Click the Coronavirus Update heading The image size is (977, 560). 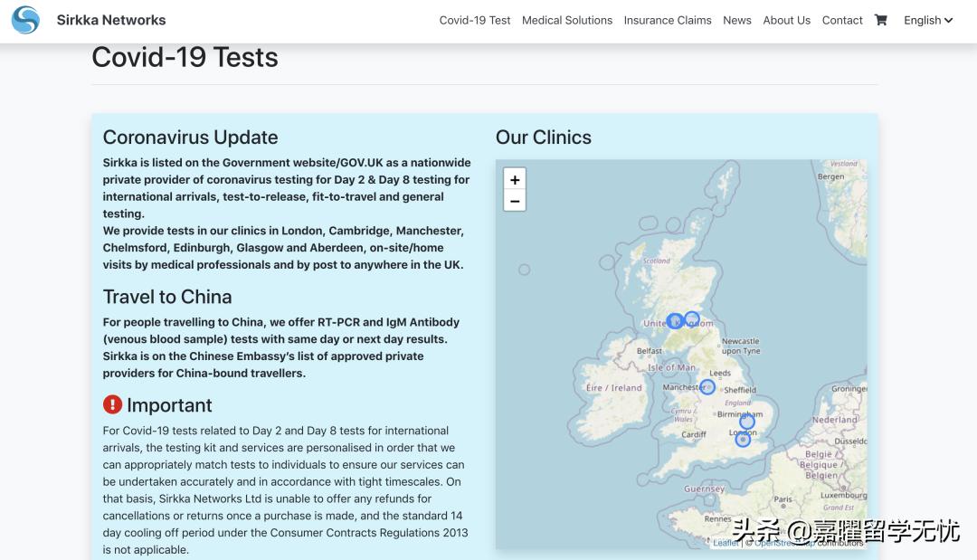tap(190, 137)
